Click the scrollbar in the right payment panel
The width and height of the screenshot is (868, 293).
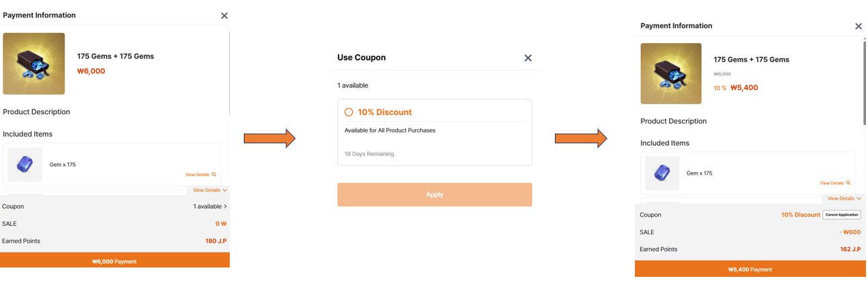click(x=865, y=81)
